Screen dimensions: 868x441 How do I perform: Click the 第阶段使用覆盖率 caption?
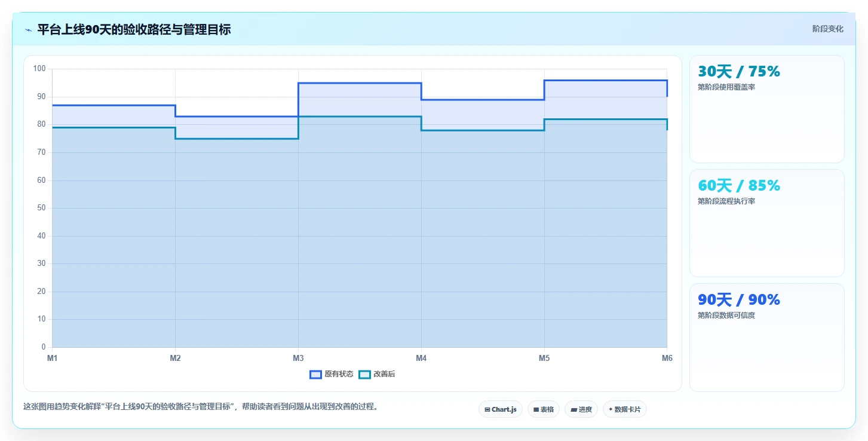tap(726, 87)
